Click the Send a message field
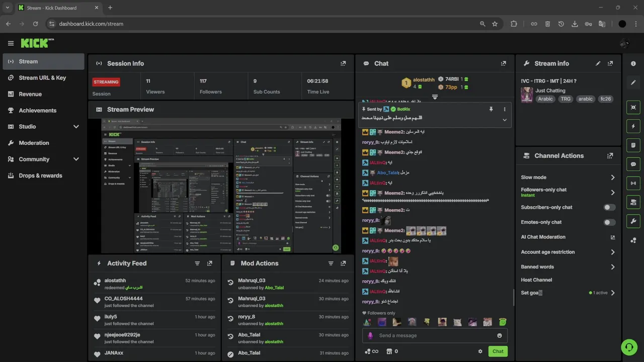Viewport: 644px width, 362px height. (435, 335)
